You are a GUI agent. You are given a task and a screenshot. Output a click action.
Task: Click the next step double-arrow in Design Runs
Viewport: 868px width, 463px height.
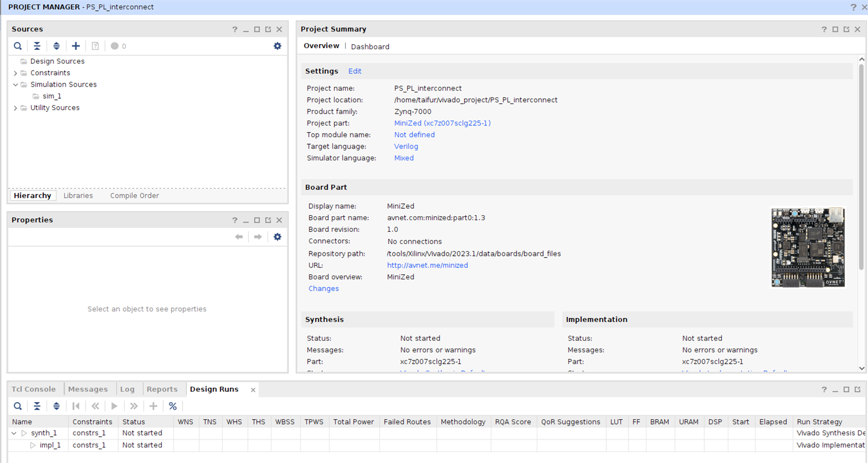point(134,406)
